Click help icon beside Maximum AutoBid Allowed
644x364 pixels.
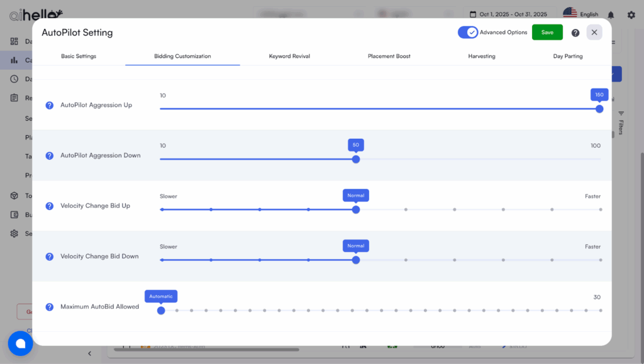coord(50,307)
